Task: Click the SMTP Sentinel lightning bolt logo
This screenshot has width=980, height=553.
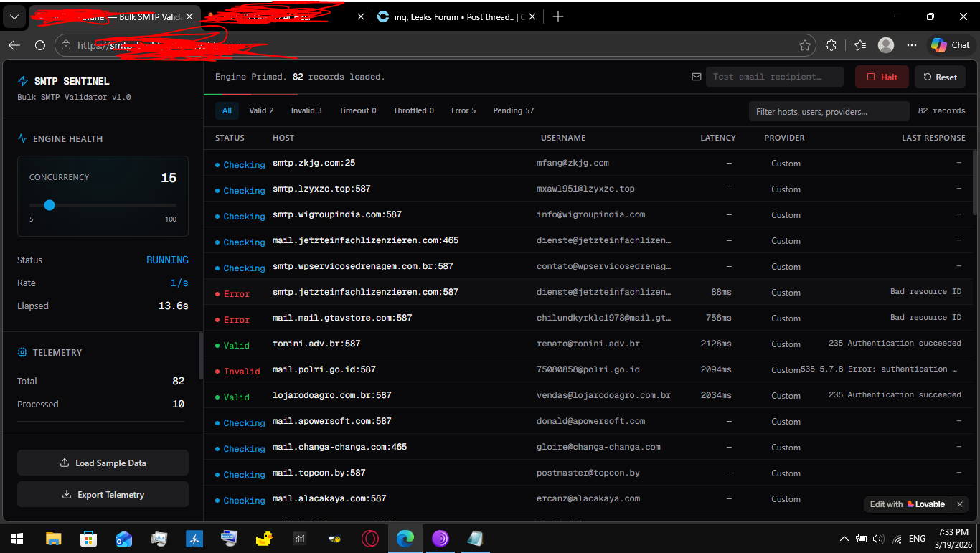Action: pyautogui.click(x=22, y=81)
